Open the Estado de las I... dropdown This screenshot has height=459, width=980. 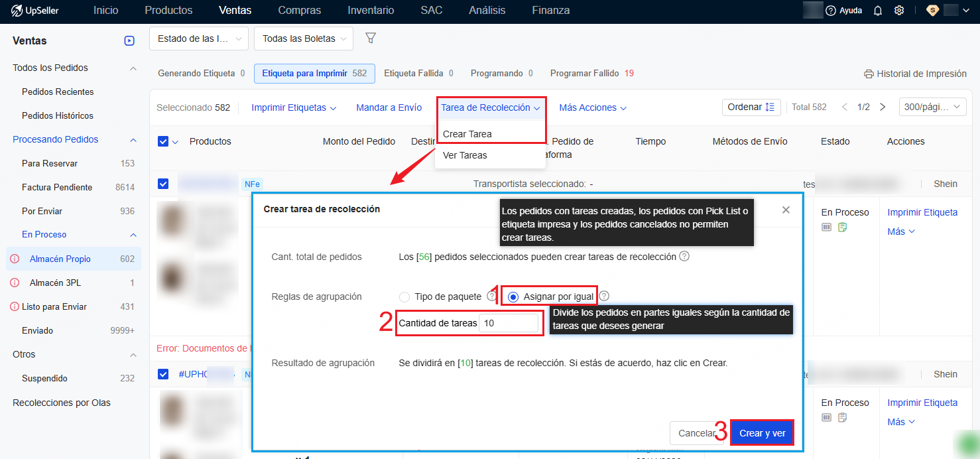click(199, 38)
